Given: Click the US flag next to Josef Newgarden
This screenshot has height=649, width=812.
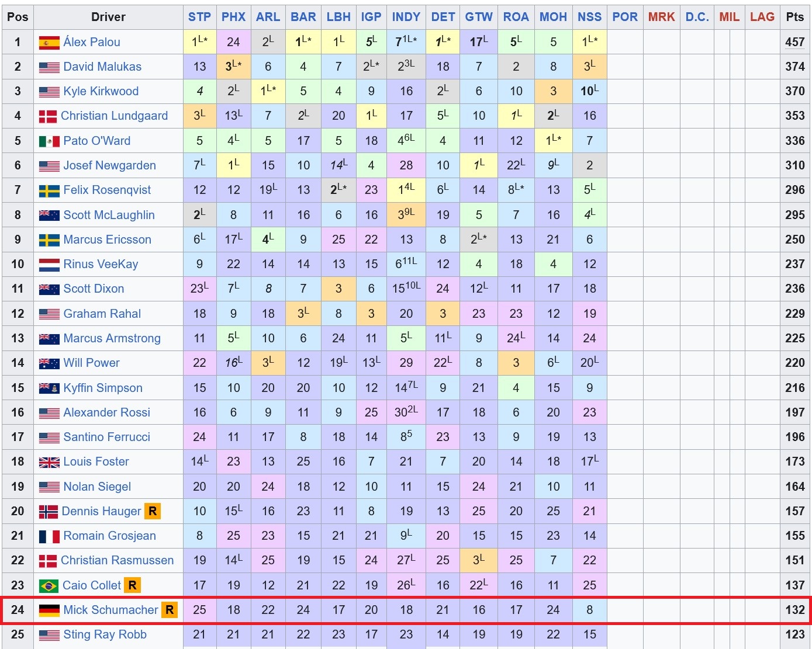Looking at the screenshot, I should (x=49, y=166).
